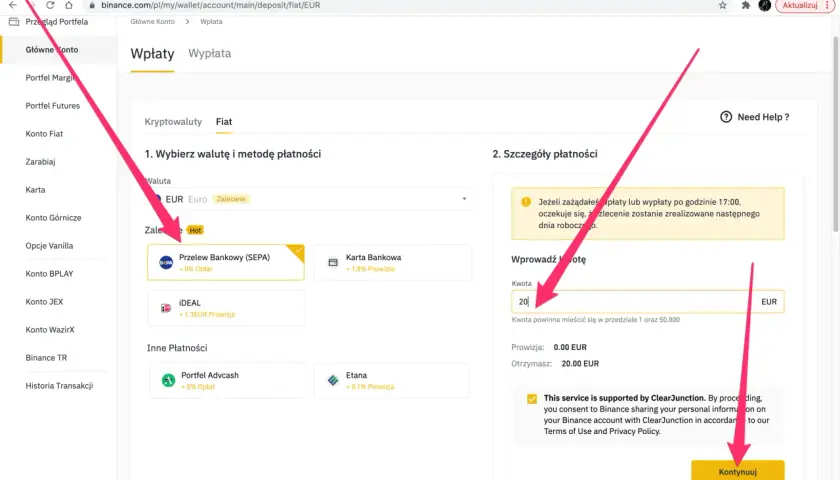Screen dimensions: 840x480
Task: Open the Przegląd Portfela wallet icon
Action: 14,21
